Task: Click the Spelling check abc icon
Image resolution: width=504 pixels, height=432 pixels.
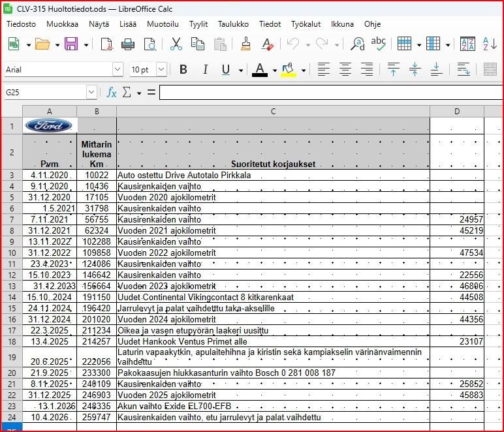Action: (378, 44)
